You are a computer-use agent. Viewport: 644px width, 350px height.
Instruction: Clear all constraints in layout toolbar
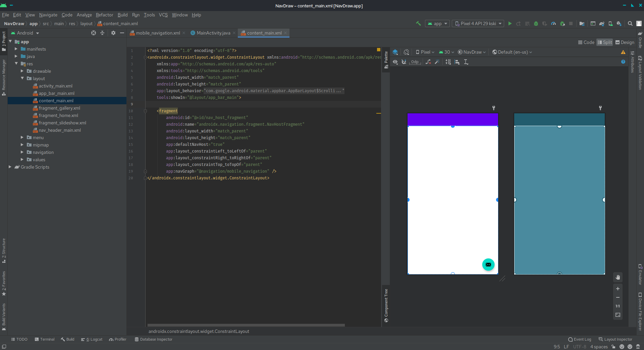(428, 62)
